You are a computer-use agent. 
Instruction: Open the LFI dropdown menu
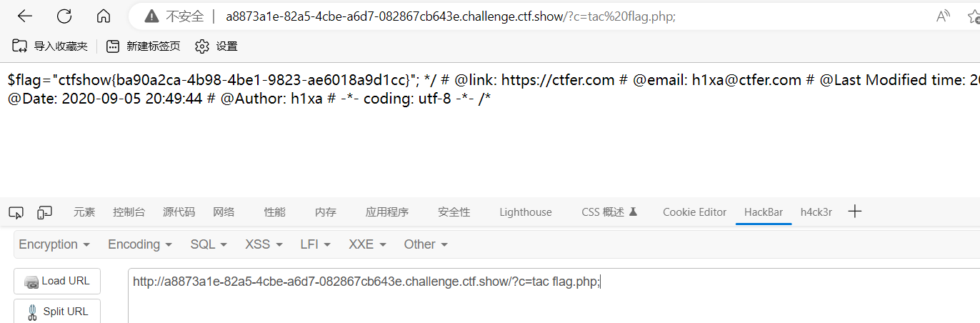(x=316, y=244)
